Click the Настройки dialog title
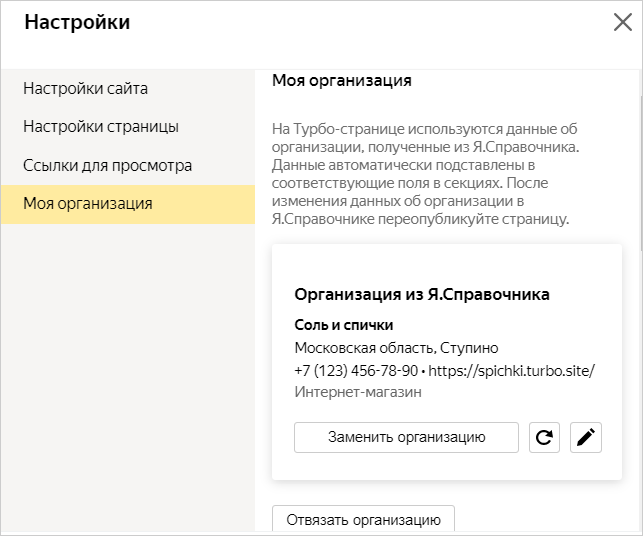Viewport: 643px width, 536px height. (77, 23)
